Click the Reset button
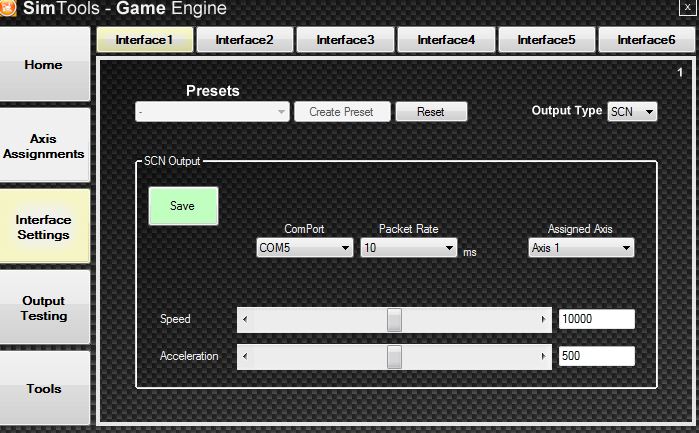Image resolution: width=699 pixels, height=433 pixels. 431,111
